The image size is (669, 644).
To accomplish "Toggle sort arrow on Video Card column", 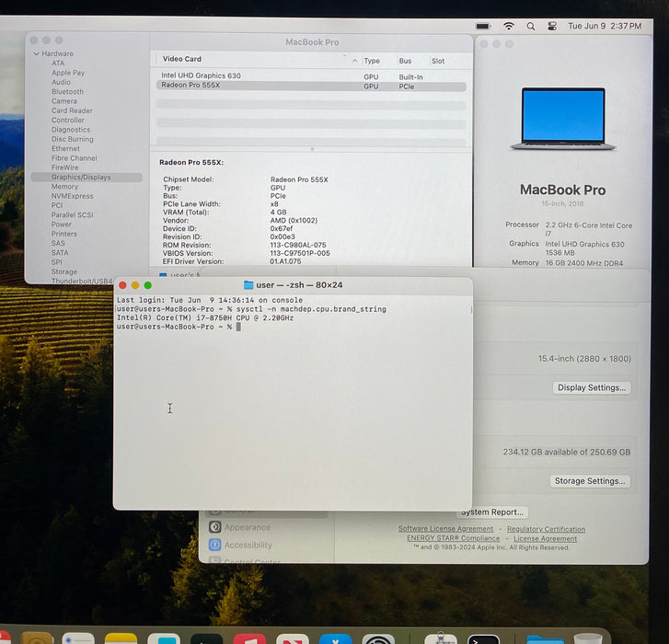I will pos(354,61).
